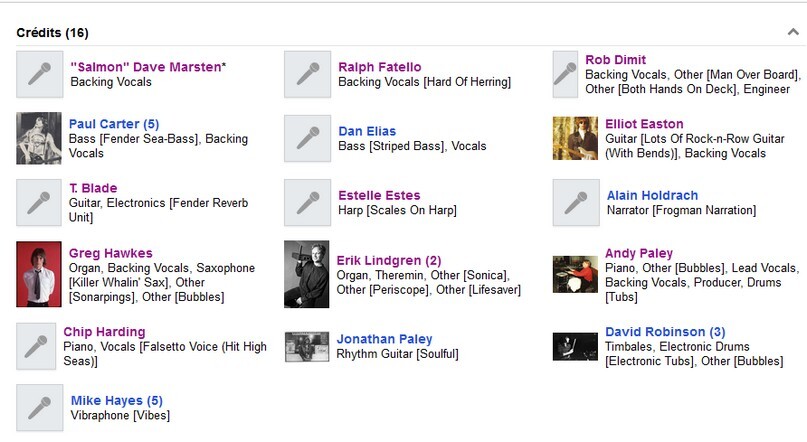Open Erik Lindgren (2) photo thumbnail

(x=307, y=274)
